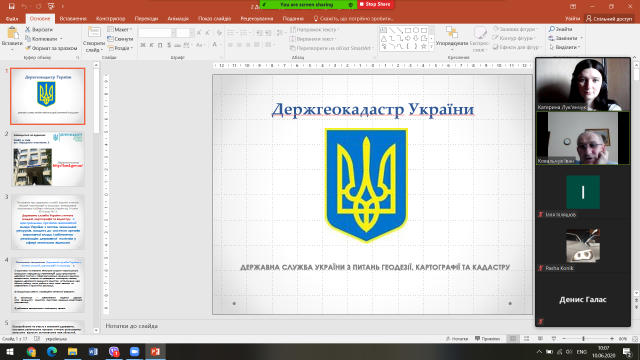
Task: Click the Stop Share button
Action: pos(376,4)
